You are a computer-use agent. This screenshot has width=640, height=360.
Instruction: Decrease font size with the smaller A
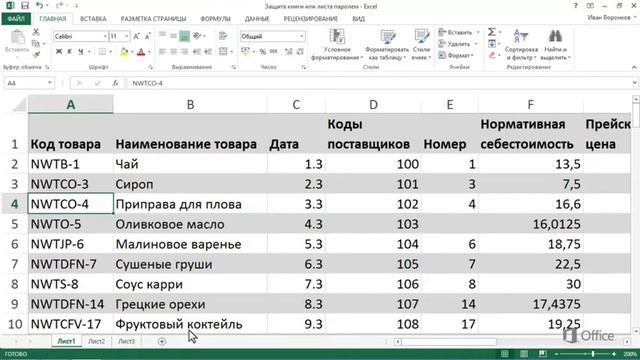click(x=147, y=36)
